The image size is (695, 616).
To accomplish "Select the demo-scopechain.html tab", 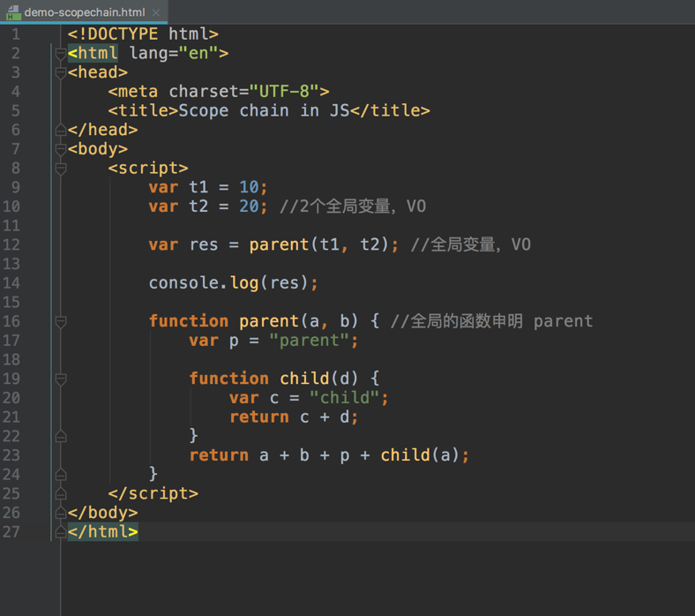I will pos(84,12).
